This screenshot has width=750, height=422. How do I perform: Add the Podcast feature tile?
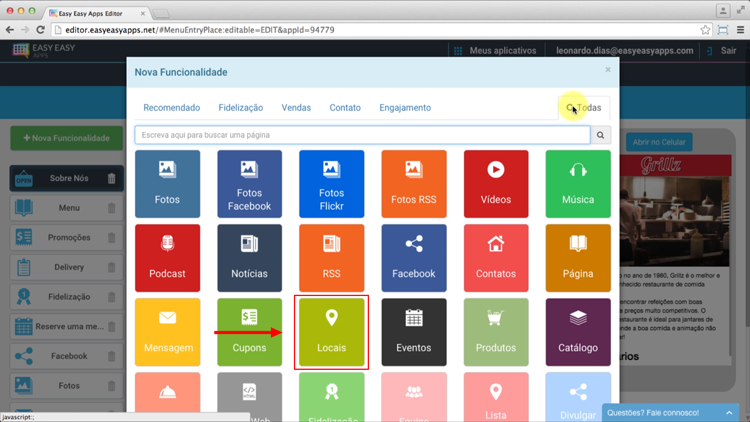click(167, 258)
